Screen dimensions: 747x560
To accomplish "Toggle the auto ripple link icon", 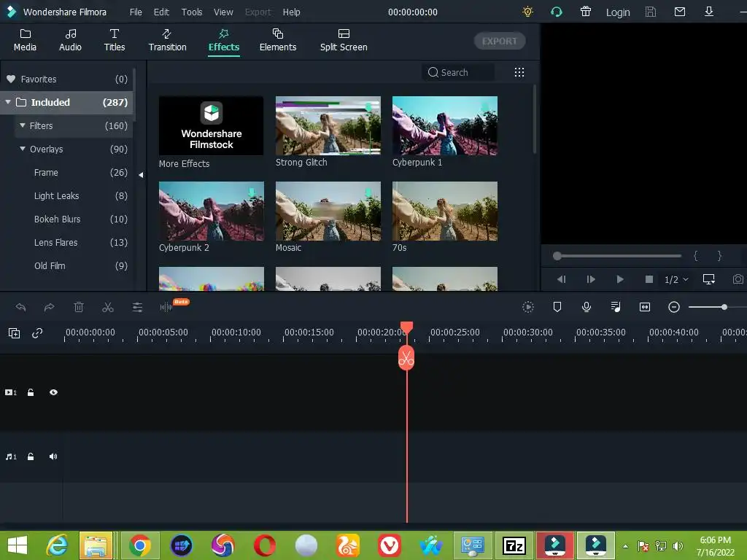I will pyautogui.click(x=37, y=333).
